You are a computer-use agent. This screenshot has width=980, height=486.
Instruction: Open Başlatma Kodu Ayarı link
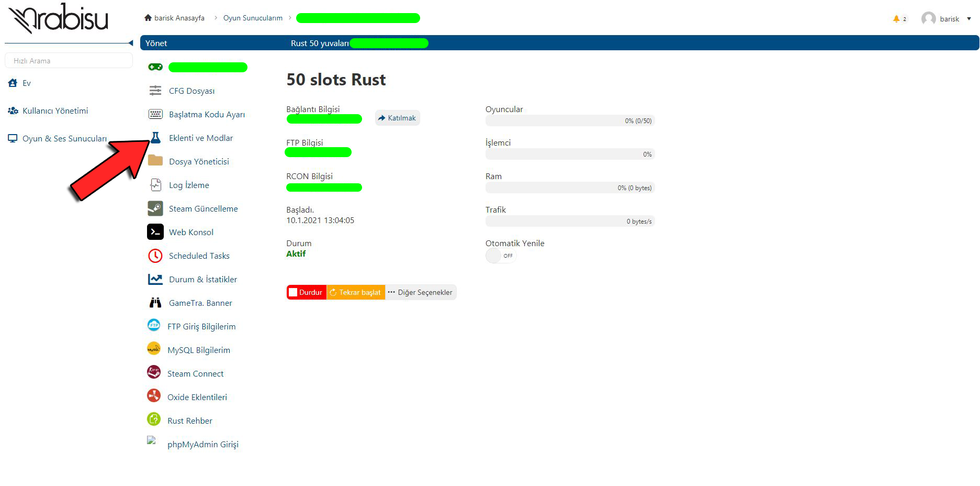click(207, 114)
